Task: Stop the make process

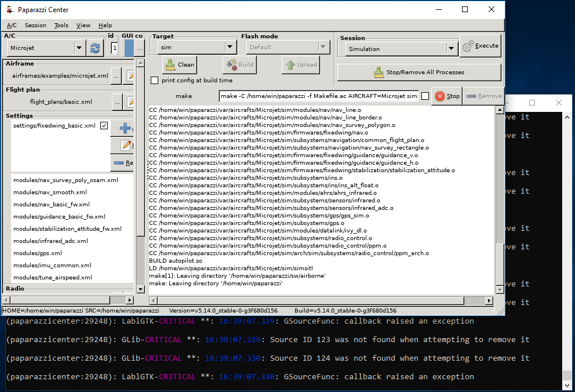Action: pos(447,96)
